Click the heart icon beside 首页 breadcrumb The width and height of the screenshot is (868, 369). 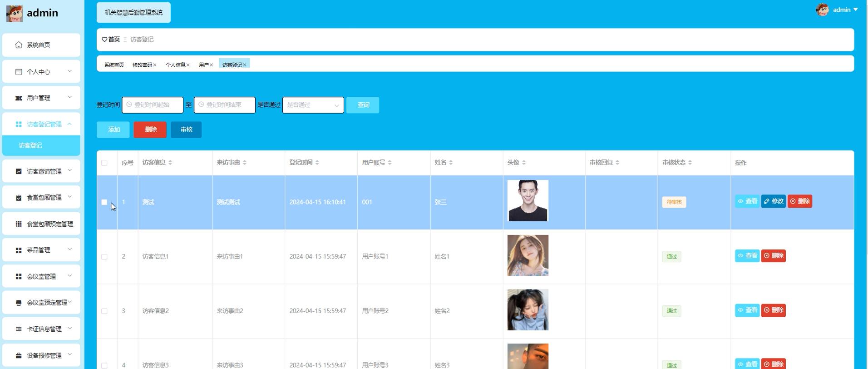pos(104,40)
